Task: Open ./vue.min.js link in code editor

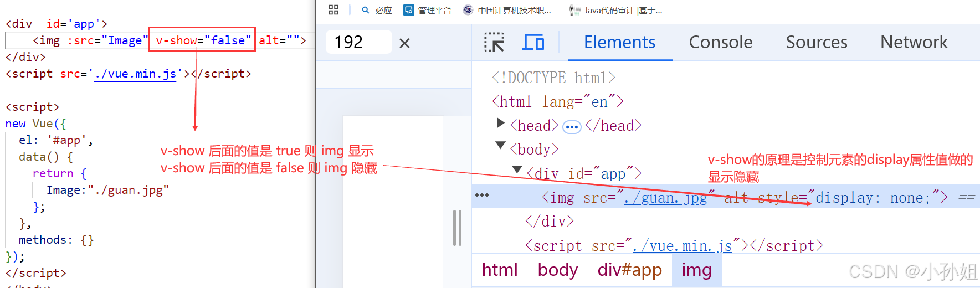Action: [135, 74]
